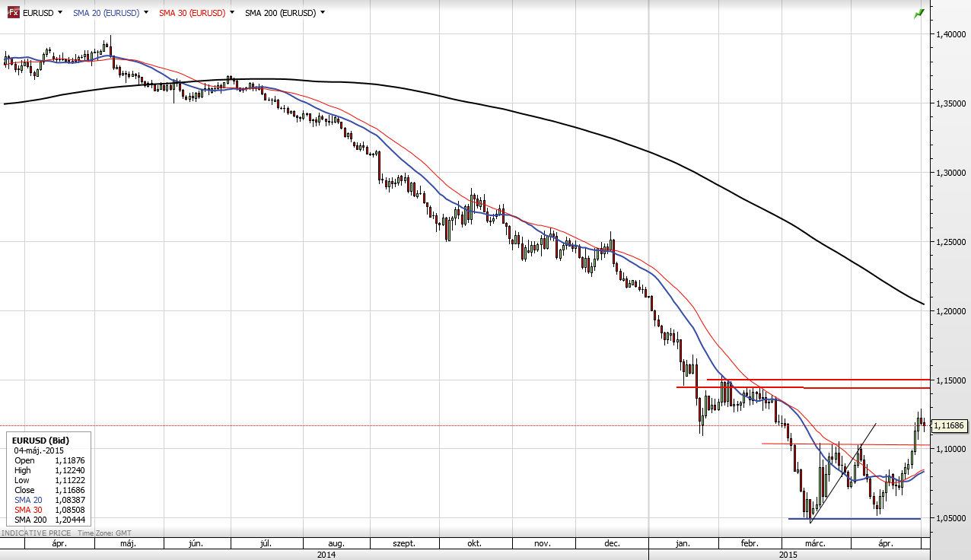Click the okt. month label on time axis
The height and width of the screenshot is (560, 971).
[474, 544]
